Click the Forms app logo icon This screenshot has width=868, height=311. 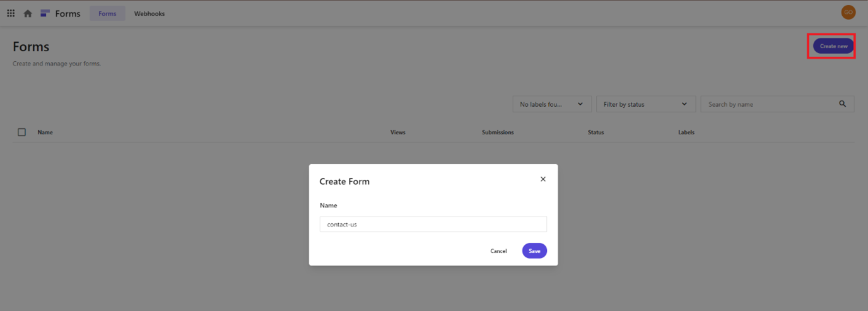coord(45,13)
